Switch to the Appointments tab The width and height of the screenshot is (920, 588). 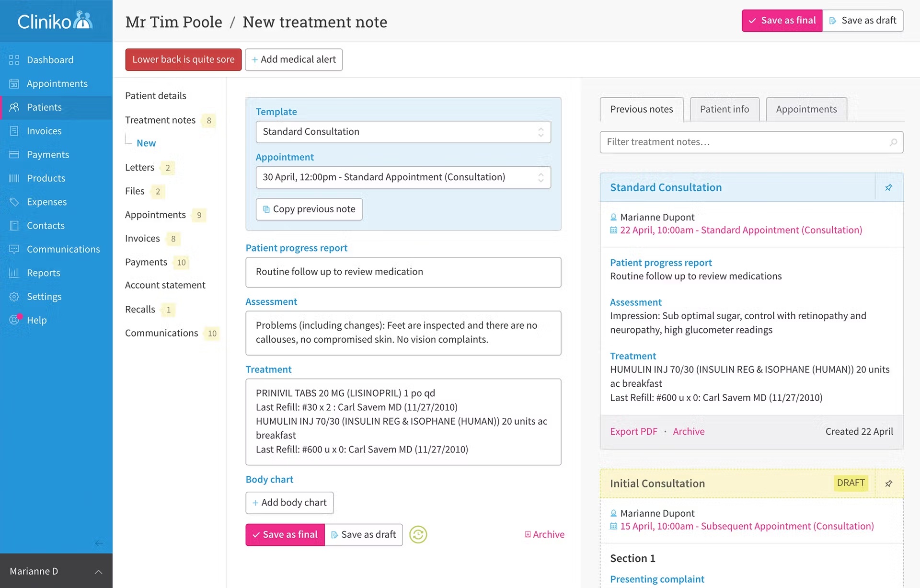806,109
